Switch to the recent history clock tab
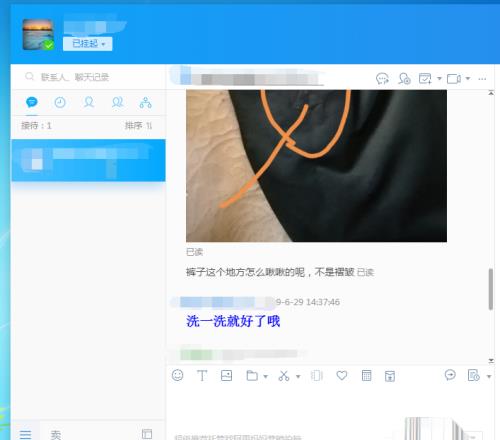 [x=60, y=102]
